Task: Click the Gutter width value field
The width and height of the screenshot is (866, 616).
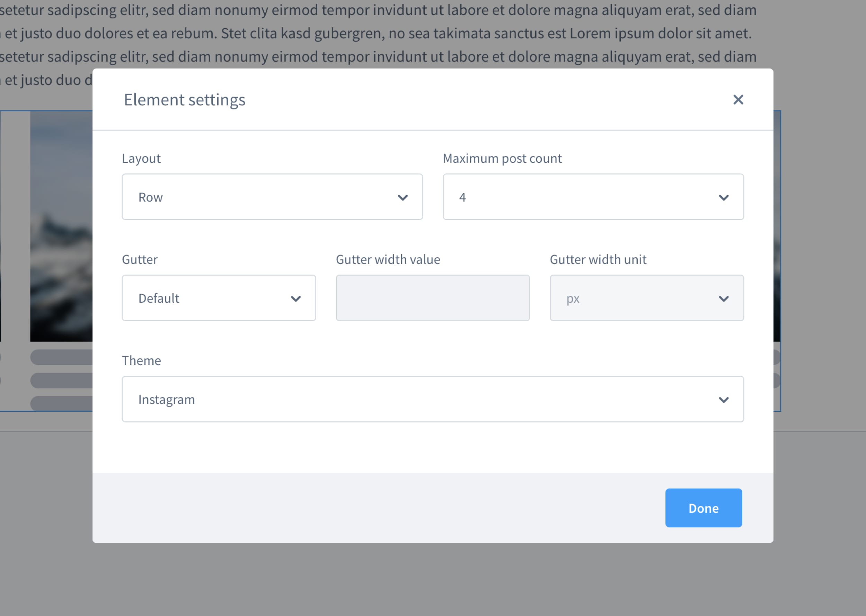Action: coord(433,298)
